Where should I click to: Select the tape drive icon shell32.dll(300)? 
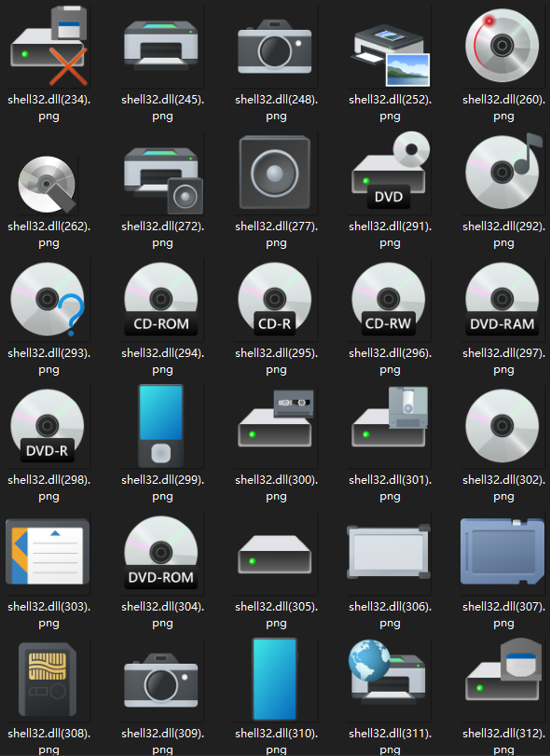click(276, 418)
